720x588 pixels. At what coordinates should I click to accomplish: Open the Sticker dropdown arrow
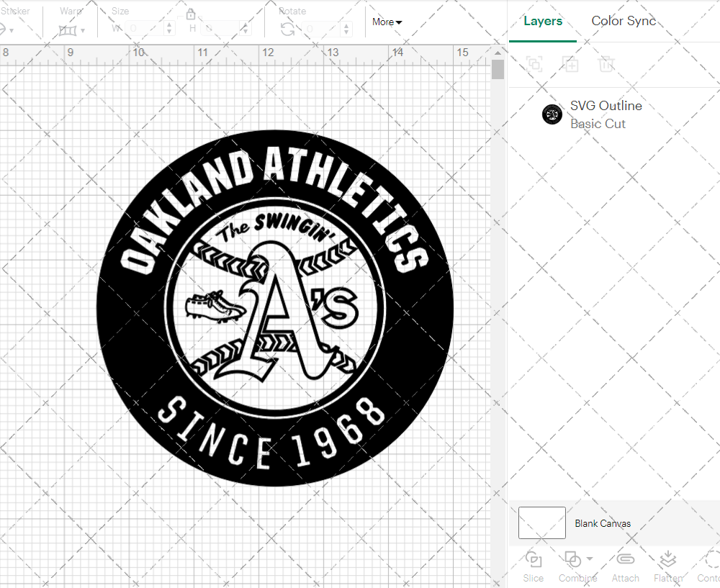pos(10,31)
